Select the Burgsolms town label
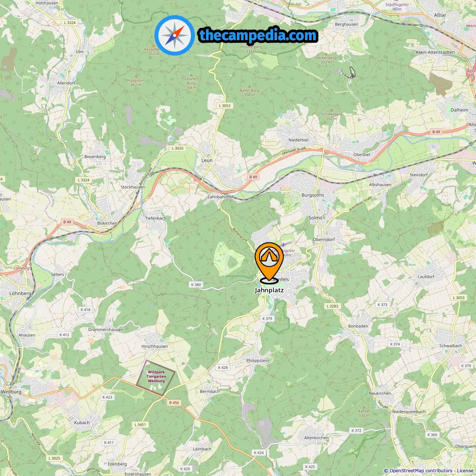The image size is (476, 476). pos(313,195)
